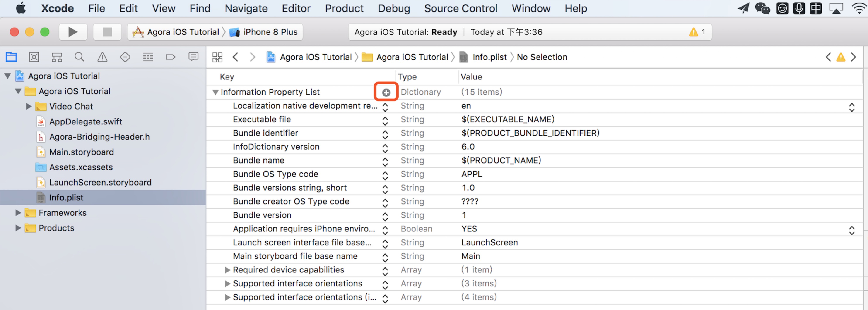This screenshot has width=868, height=310.
Task: Open the Source Control navigator icon
Action: click(34, 57)
